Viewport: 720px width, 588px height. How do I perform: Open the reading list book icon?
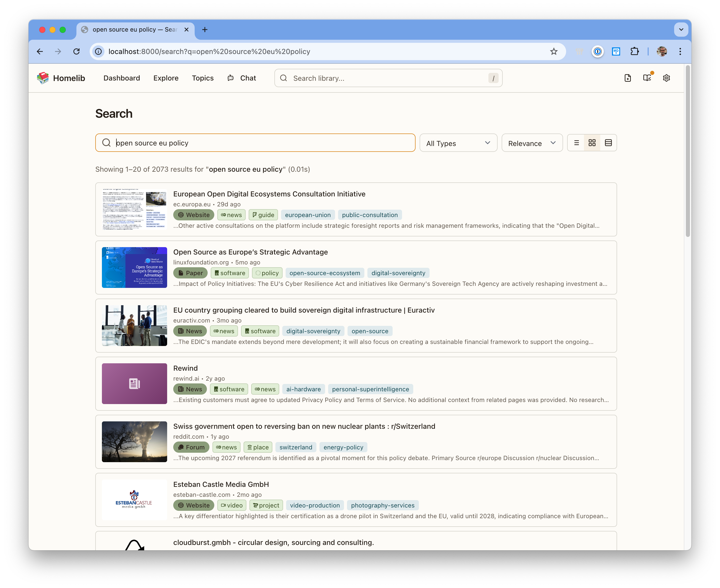[x=647, y=78]
